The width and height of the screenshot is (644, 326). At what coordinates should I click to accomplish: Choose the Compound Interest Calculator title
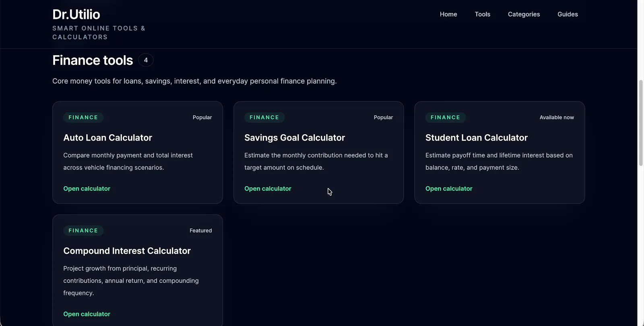[x=127, y=251]
